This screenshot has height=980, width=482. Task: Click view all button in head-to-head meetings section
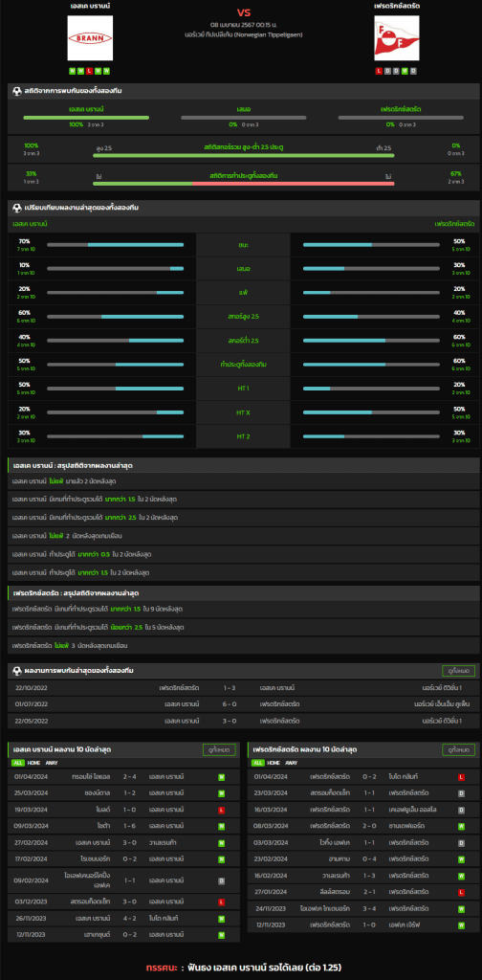459,671
